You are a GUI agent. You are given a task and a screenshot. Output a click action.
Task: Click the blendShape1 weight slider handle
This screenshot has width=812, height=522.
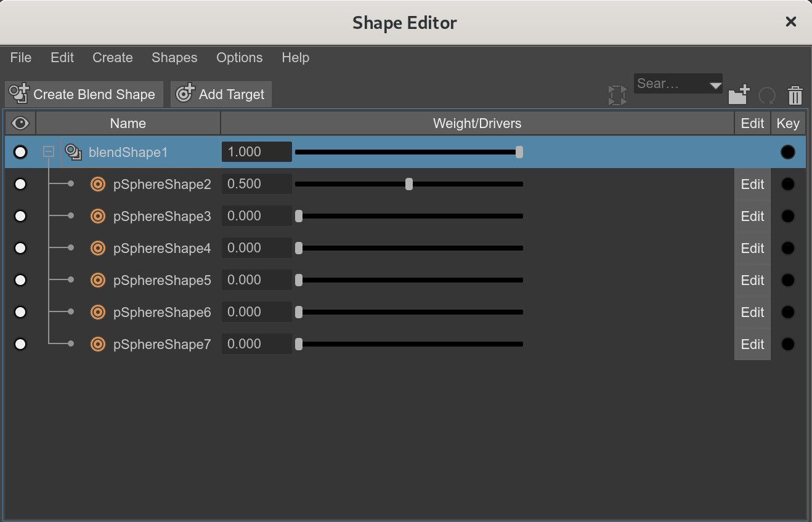519,152
